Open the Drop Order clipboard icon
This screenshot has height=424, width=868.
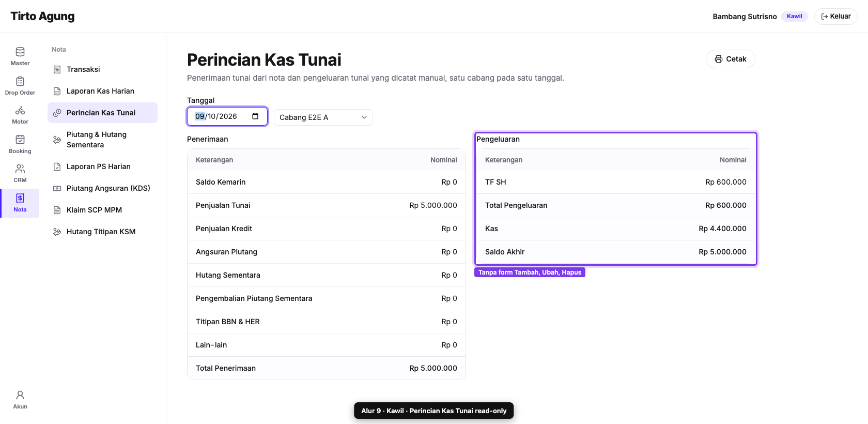tap(20, 81)
